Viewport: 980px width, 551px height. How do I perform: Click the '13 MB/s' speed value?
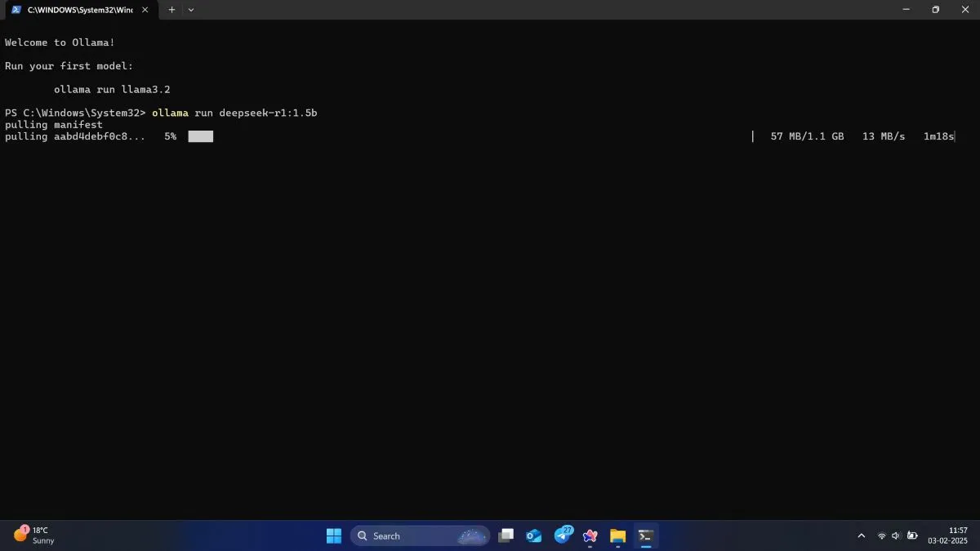(884, 136)
